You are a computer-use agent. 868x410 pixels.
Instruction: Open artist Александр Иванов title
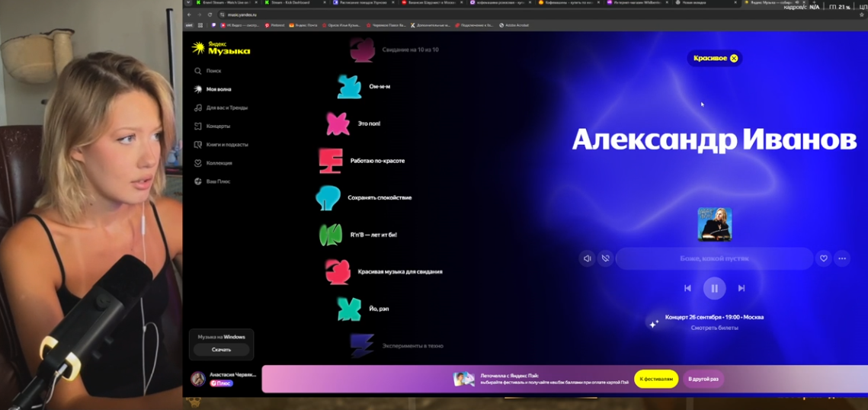click(x=714, y=139)
